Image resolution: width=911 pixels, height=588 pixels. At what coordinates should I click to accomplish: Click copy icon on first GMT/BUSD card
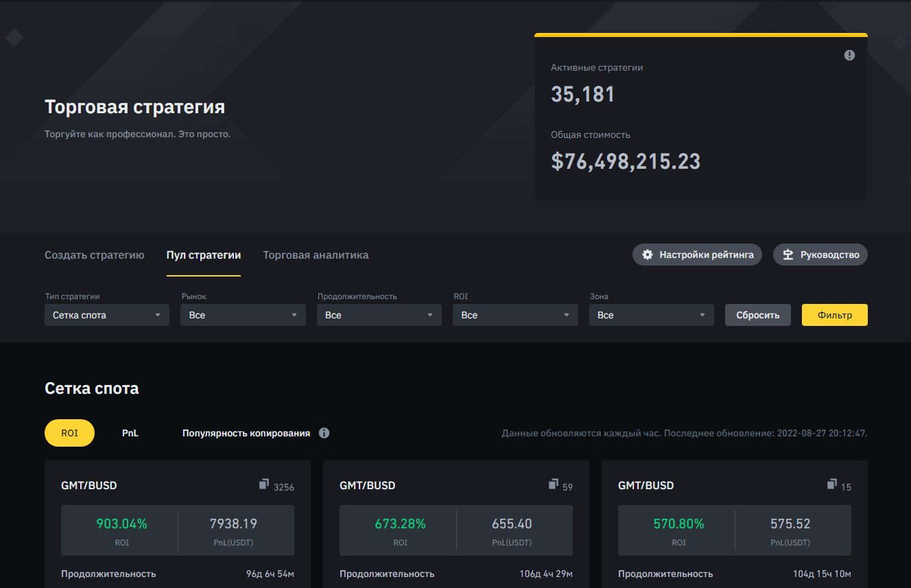tap(264, 484)
